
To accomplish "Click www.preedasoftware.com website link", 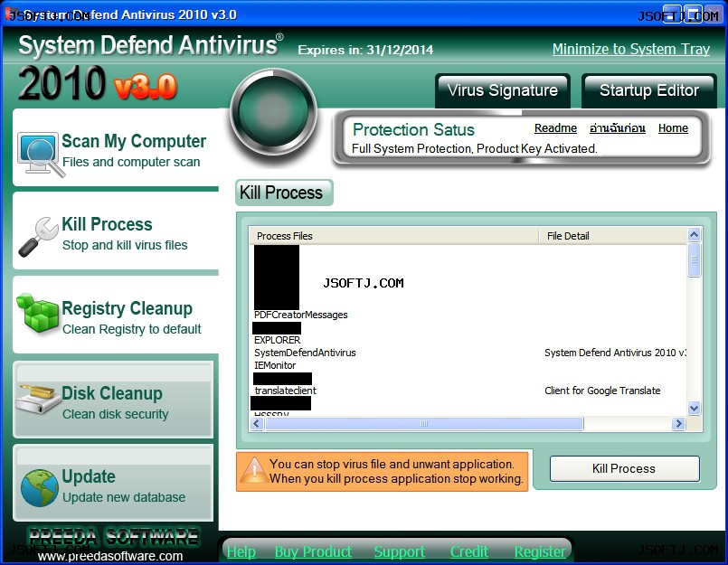I will coord(110,556).
